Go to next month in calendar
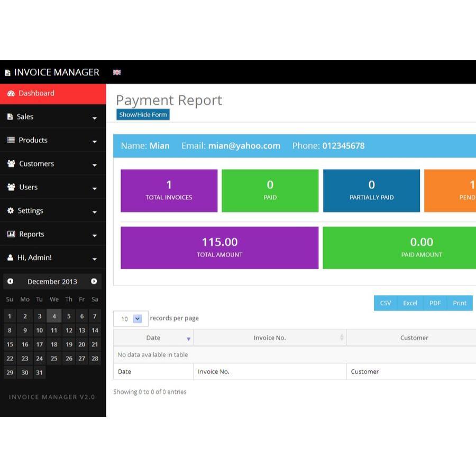This screenshot has height=476, width=476. point(94,281)
